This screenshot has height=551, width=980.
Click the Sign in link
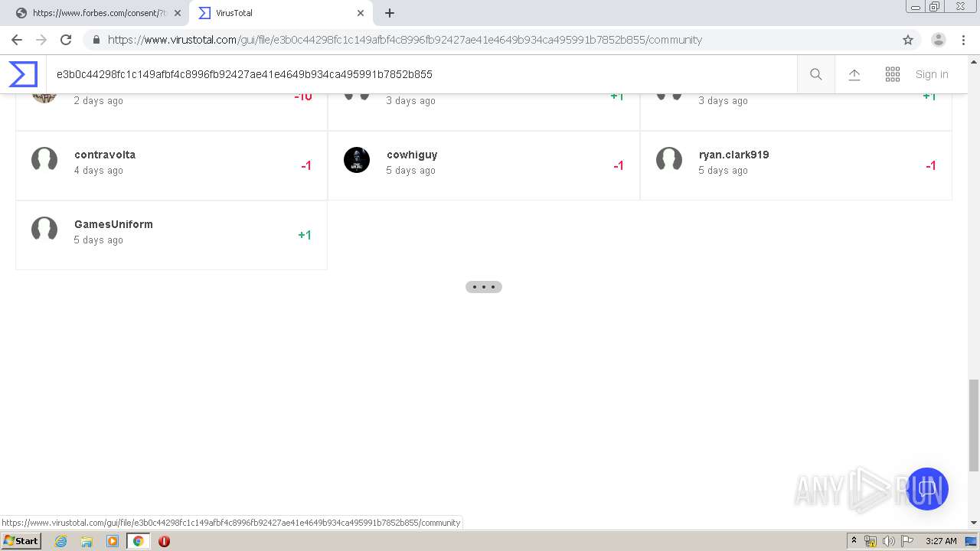tap(932, 74)
